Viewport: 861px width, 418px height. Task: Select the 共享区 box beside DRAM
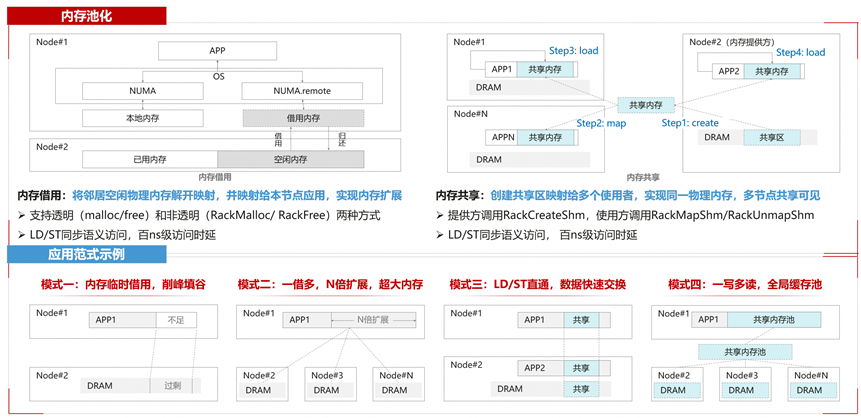pyautogui.click(x=771, y=137)
